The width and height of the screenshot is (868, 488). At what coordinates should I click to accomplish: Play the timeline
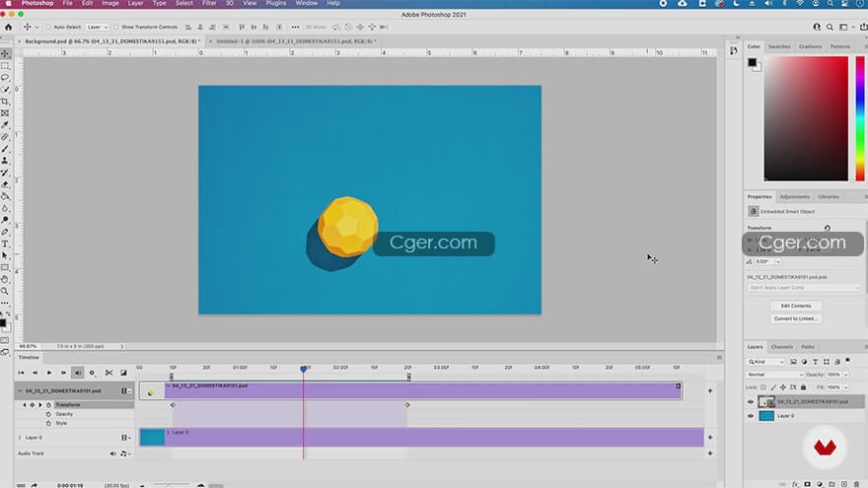(49, 373)
